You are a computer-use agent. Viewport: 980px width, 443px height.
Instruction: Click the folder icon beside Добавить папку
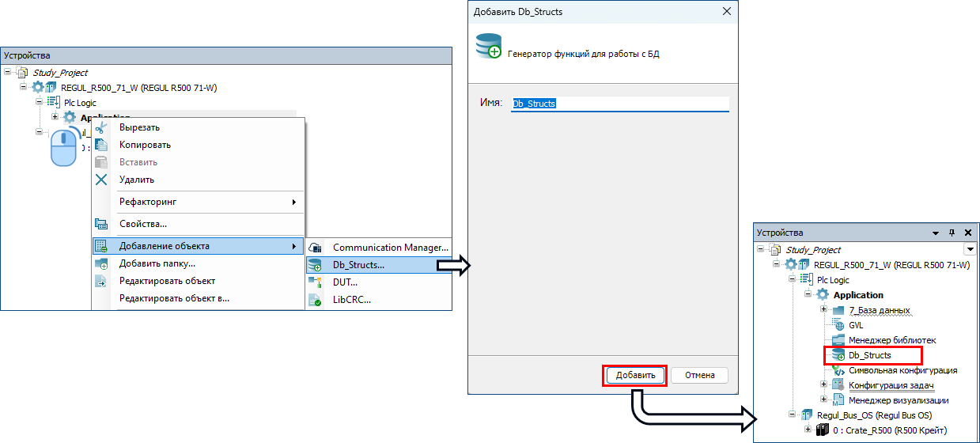101,263
